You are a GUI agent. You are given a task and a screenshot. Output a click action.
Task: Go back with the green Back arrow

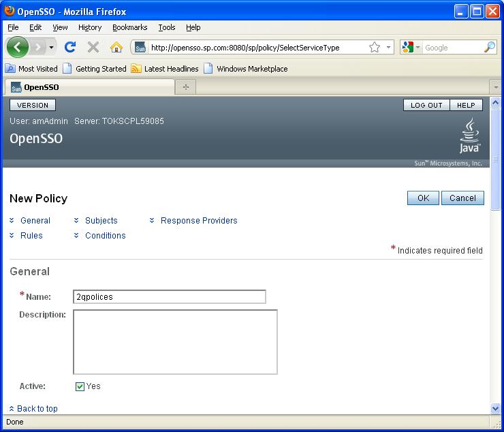[17, 47]
